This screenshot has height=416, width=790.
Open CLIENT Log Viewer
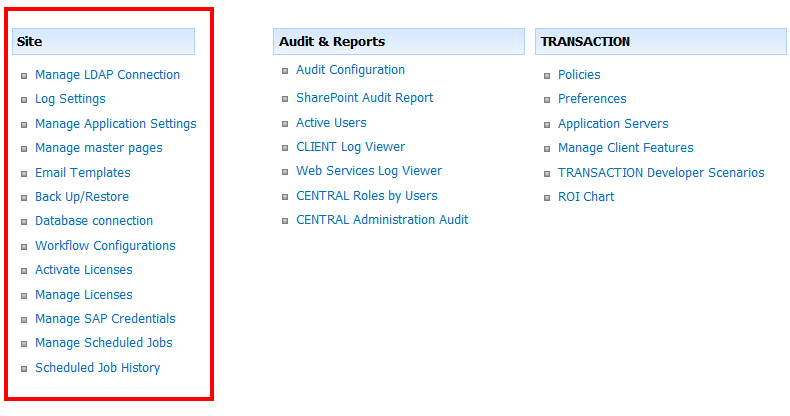point(350,147)
